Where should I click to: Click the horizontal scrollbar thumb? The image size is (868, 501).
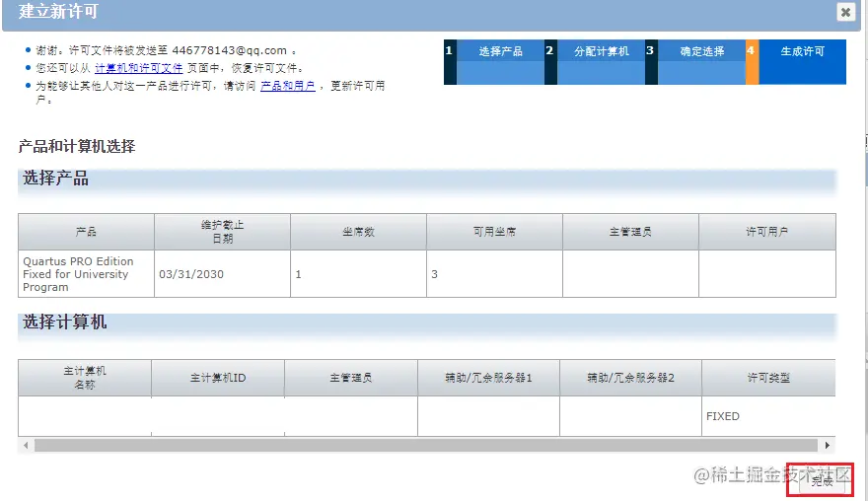point(426,445)
